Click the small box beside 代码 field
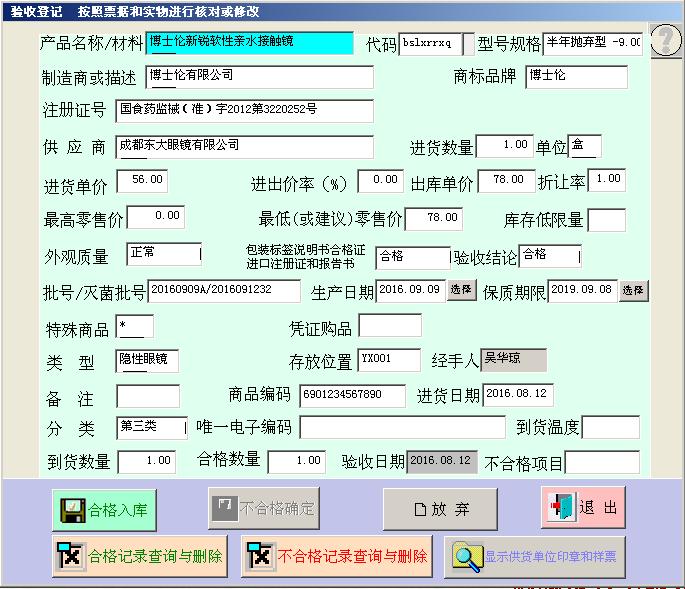This screenshot has width=685, height=589. tap(468, 44)
